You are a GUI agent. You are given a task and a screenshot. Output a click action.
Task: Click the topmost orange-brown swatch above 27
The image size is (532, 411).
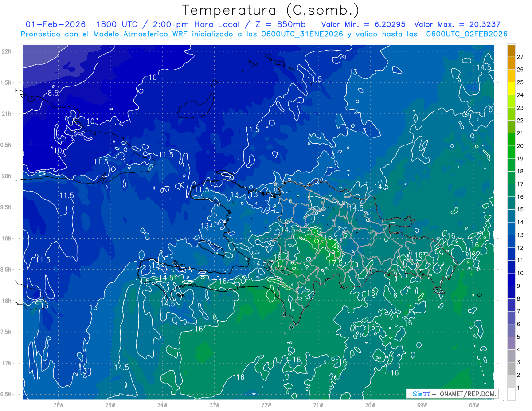(x=511, y=51)
